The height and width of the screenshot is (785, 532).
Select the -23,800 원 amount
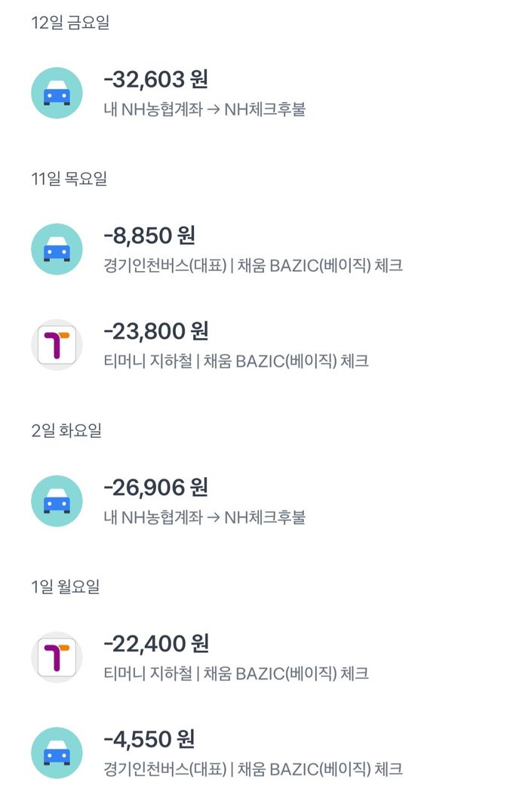[155, 331]
